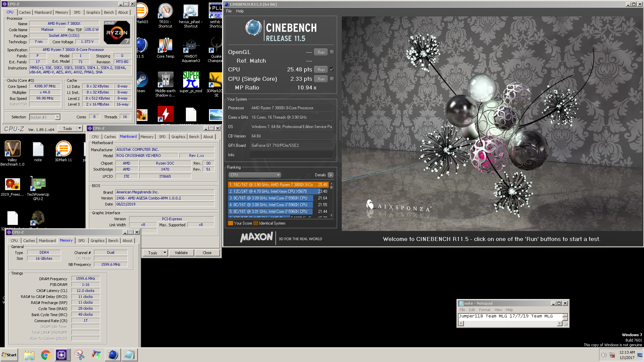Run the CPU Single Core benchmark
The image size is (644, 362).
pyautogui.click(x=321, y=79)
